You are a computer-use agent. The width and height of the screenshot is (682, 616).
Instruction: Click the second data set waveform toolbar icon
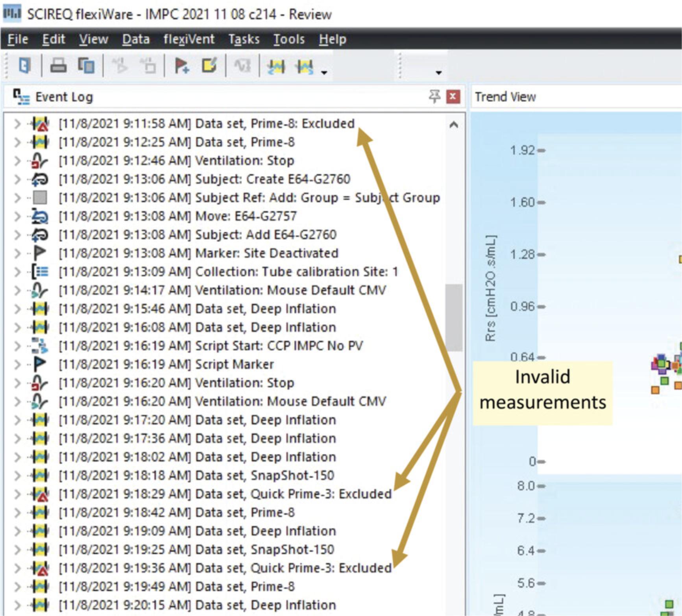click(x=304, y=66)
